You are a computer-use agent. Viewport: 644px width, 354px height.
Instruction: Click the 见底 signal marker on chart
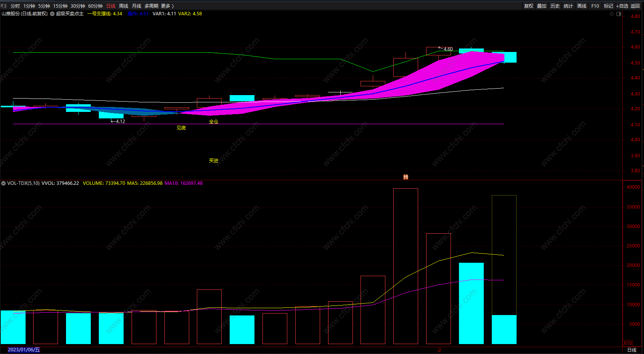click(181, 128)
